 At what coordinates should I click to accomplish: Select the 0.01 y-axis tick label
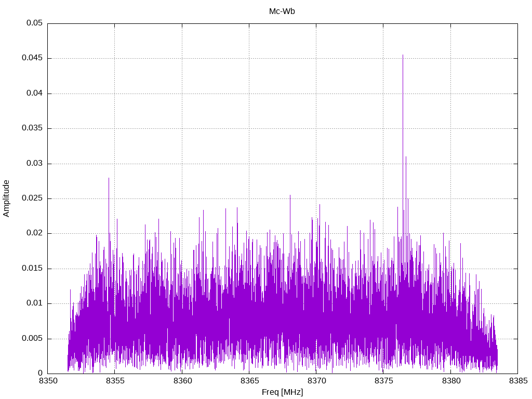click(x=34, y=303)
